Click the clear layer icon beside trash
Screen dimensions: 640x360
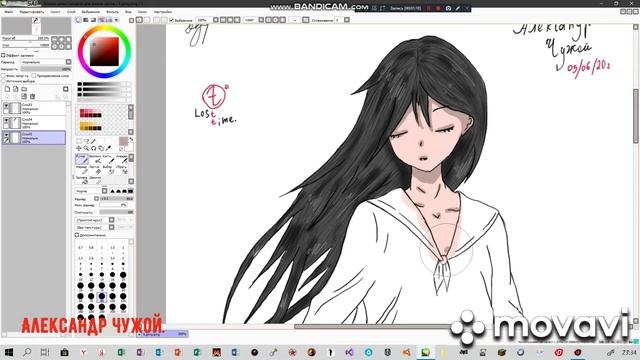24,96
